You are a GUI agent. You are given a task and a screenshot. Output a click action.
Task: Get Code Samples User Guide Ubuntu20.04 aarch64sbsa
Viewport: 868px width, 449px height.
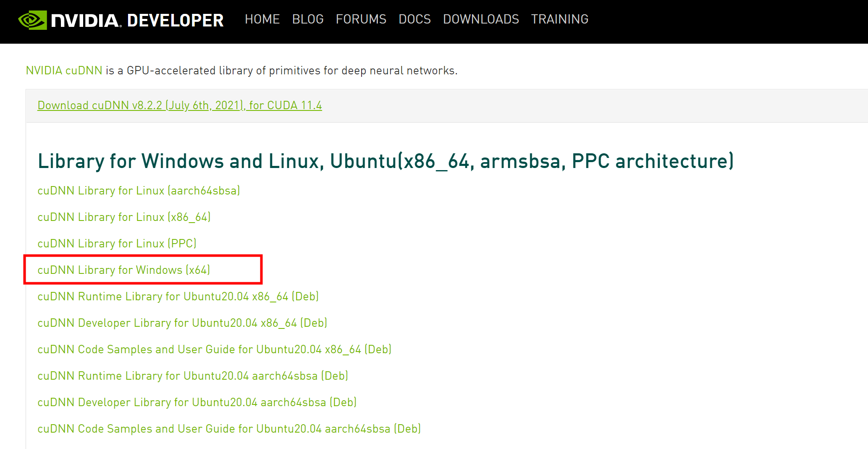tap(229, 429)
